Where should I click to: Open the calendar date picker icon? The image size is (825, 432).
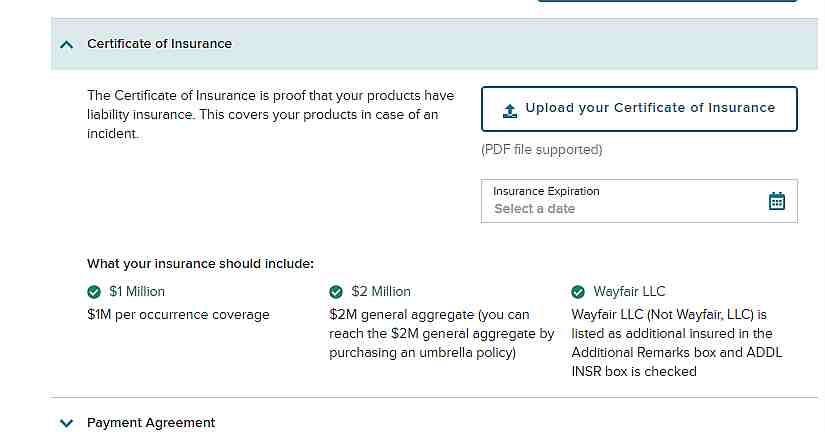(x=777, y=201)
